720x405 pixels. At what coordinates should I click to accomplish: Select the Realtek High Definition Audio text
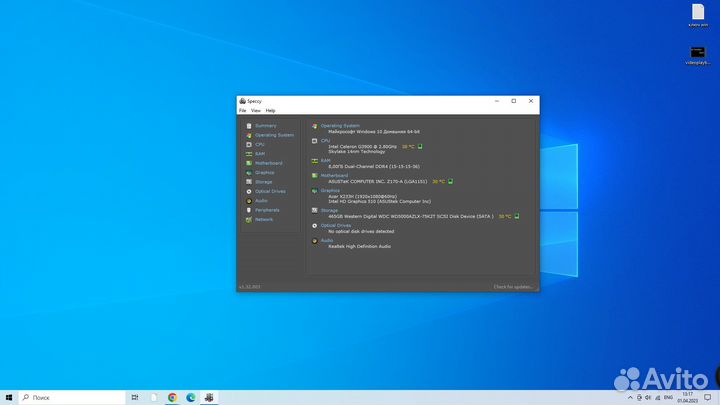click(360, 247)
